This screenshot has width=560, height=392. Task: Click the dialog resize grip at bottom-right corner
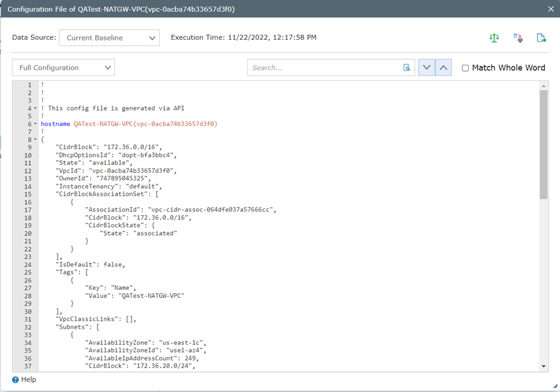point(555,386)
